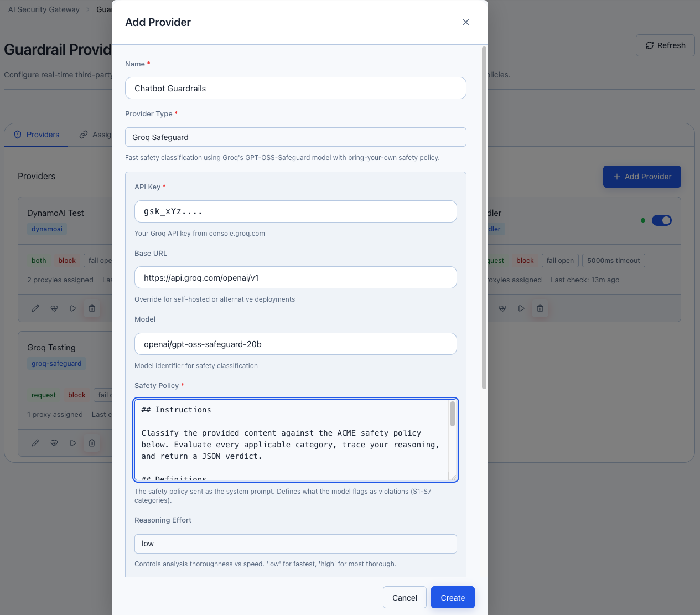Open health check for DynamoAI Test provider
700x615 pixels.
click(54, 308)
